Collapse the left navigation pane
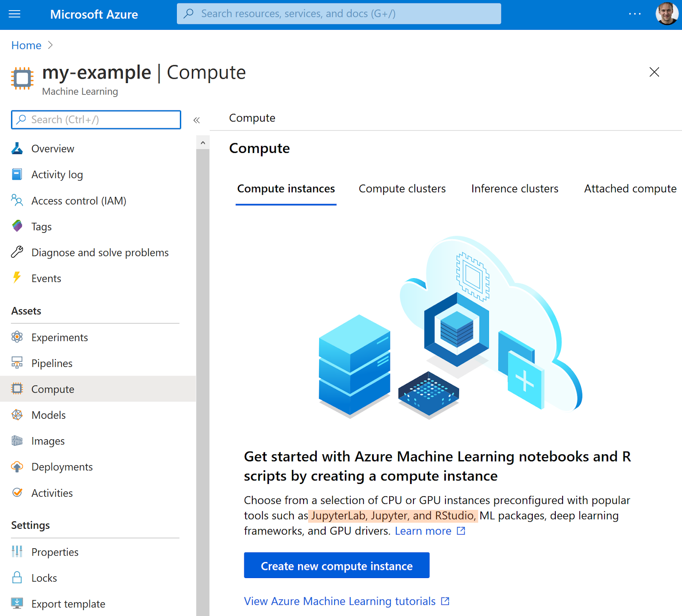The image size is (682, 616). pyautogui.click(x=197, y=120)
